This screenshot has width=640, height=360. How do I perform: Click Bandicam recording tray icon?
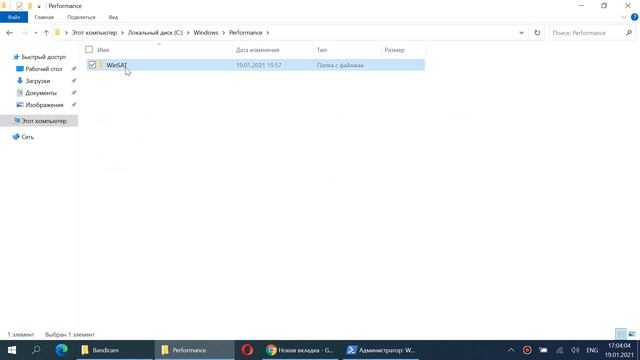pos(527,350)
